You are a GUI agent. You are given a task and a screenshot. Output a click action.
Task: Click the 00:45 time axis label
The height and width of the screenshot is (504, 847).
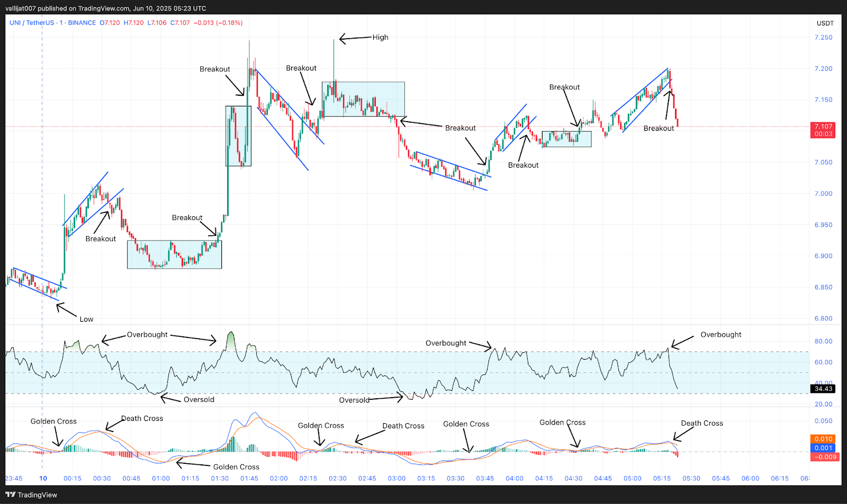tap(131, 479)
